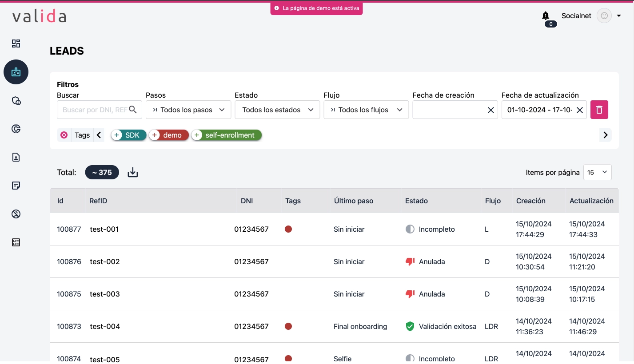This screenshot has height=364, width=634.
Task: Expand the 'Todos los estados' dropdown
Action: coord(277,109)
